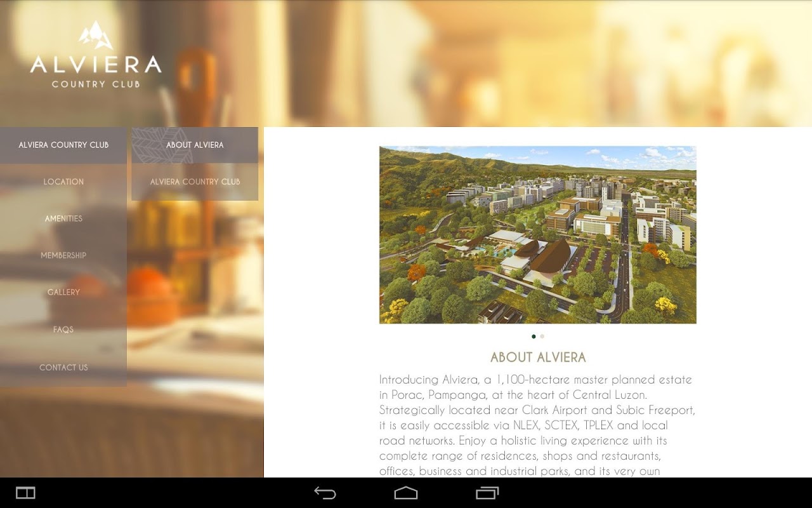
Task: Switch to the Alviera Country Club submenu tab
Action: tap(195, 182)
